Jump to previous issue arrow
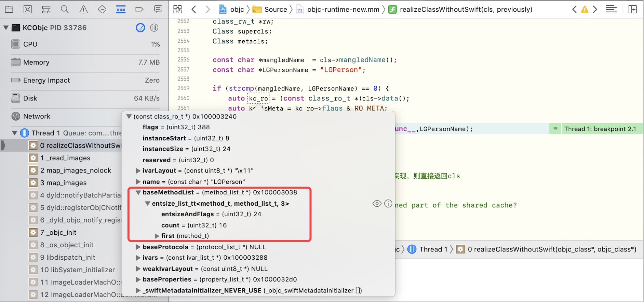The width and height of the screenshot is (644, 302). [574, 9]
